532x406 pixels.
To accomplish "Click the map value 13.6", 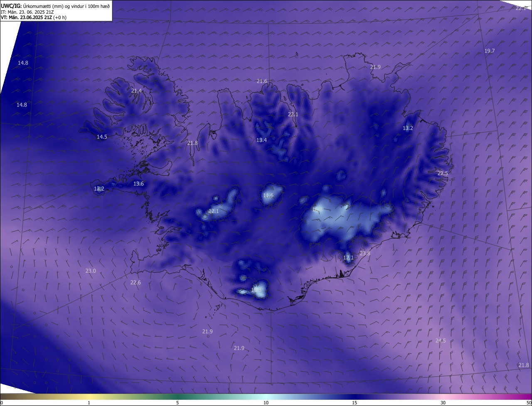I will pyautogui.click(x=138, y=183).
